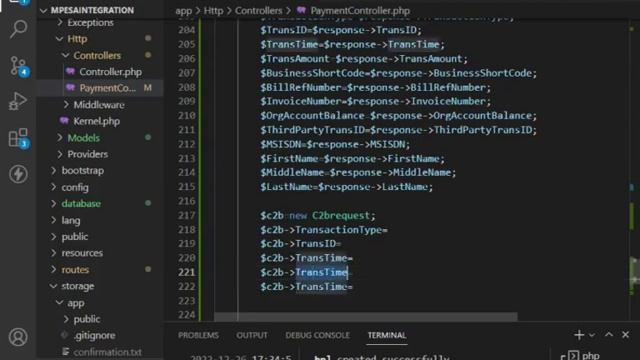This screenshot has width=640, height=360.
Task: Expand the Middleware folder
Action: 66,104
